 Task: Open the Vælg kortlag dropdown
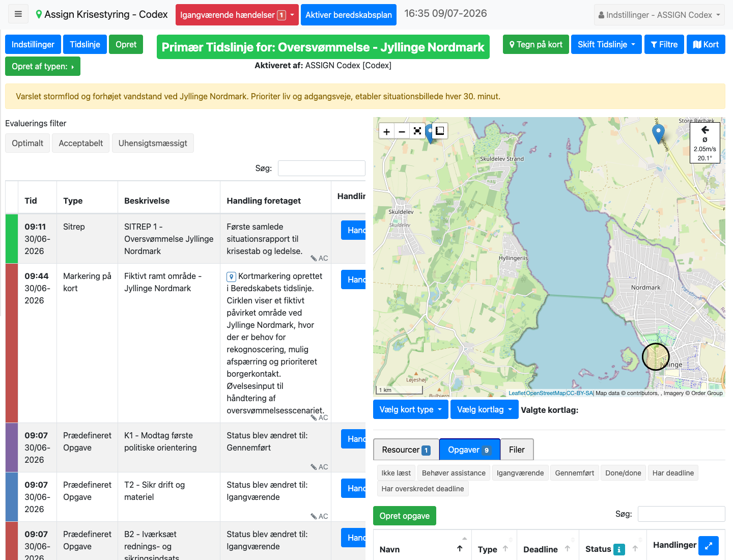click(x=485, y=409)
